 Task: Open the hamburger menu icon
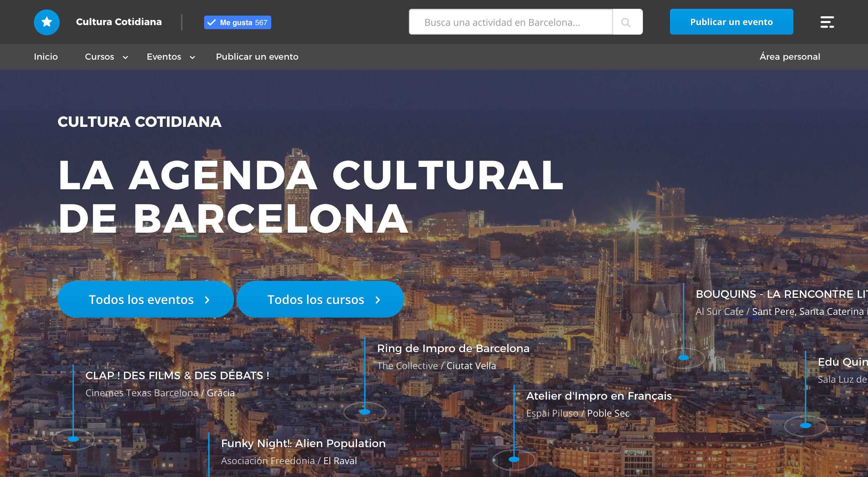coord(827,22)
